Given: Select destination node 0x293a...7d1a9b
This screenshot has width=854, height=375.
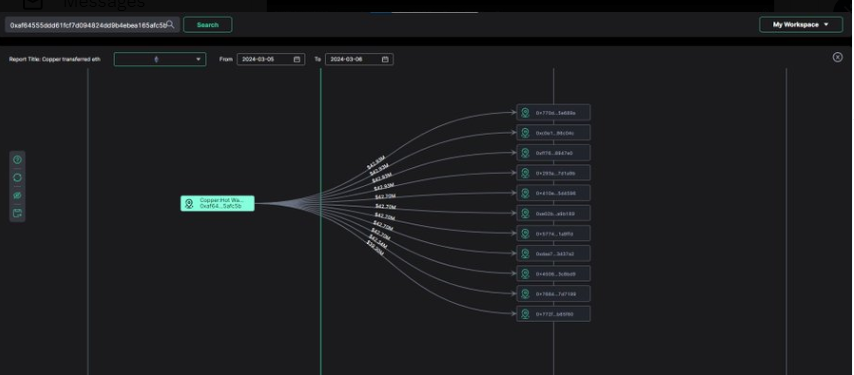Looking at the screenshot, I should click(553, 173).
